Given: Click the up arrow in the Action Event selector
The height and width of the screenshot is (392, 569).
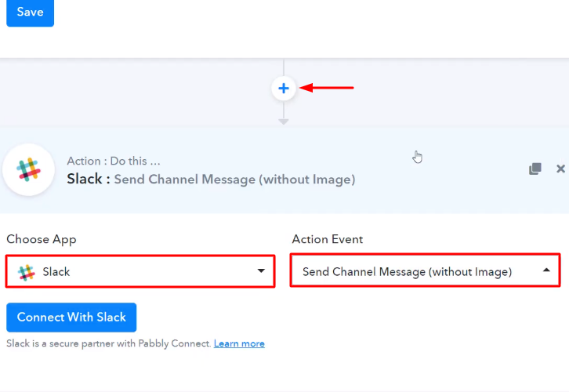Looking at the screenshot, I should pos(546,270).
